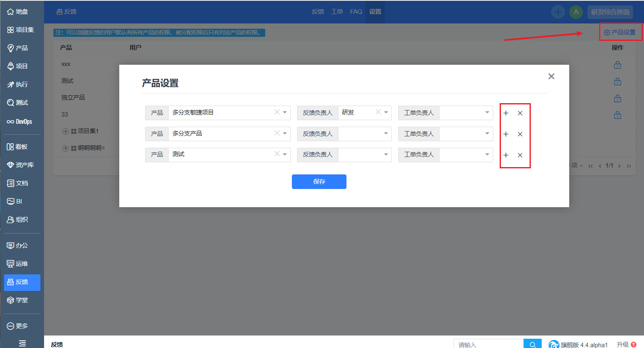Click the lock icon for xxx row

coord(617,65)
